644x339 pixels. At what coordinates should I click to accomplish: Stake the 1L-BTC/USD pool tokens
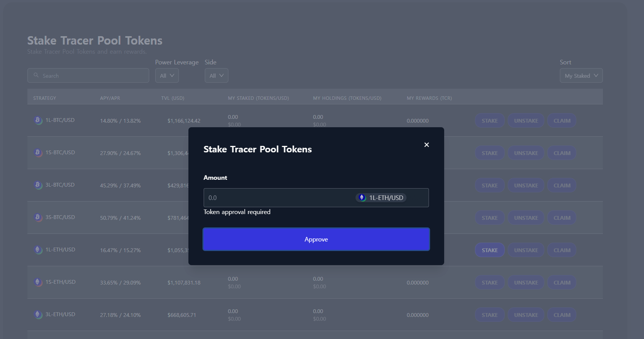point(490,121)
